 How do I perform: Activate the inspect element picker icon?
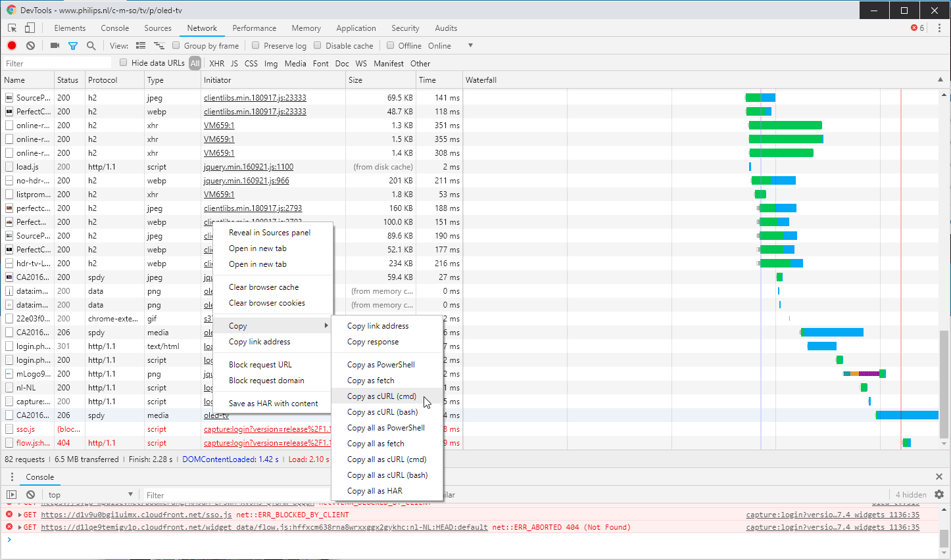click(11, 28)
